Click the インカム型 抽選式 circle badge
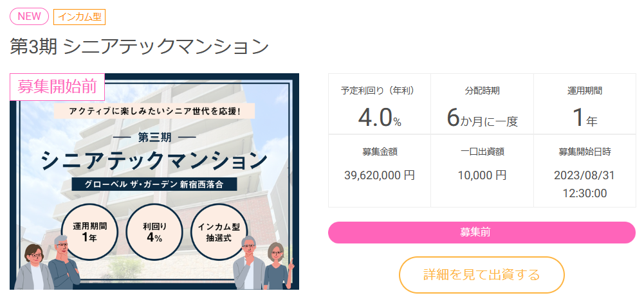644x300 pixels. (x=219, y=231)
